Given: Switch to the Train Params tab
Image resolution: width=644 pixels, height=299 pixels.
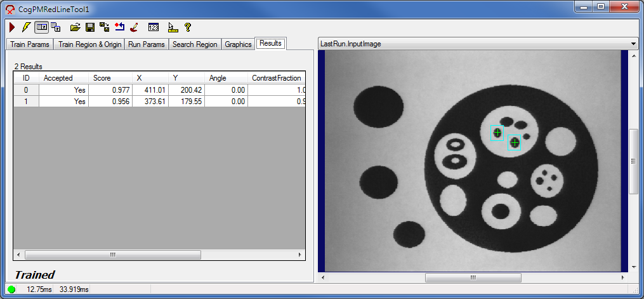Looking at the screenshot, I should [29, 44].
